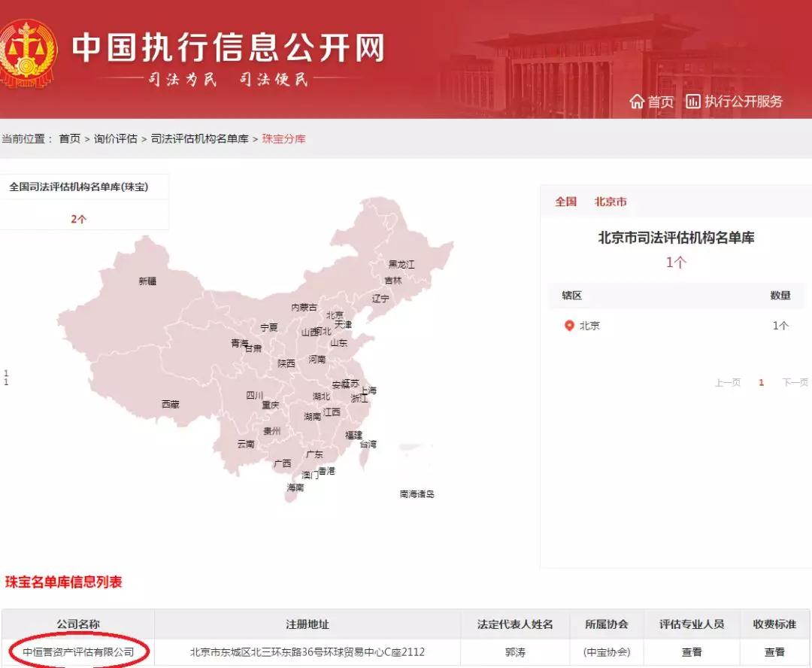
Task: Click 台湾 on the map
Action: [368, 444]
